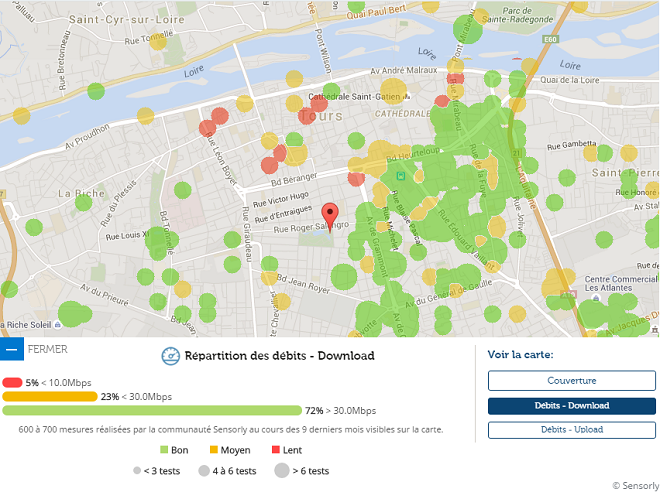The height and width of the screenshot is (499, 660).
Task: Click the Cathédrale Saint-Gatien map label
Action: point(354,97)
